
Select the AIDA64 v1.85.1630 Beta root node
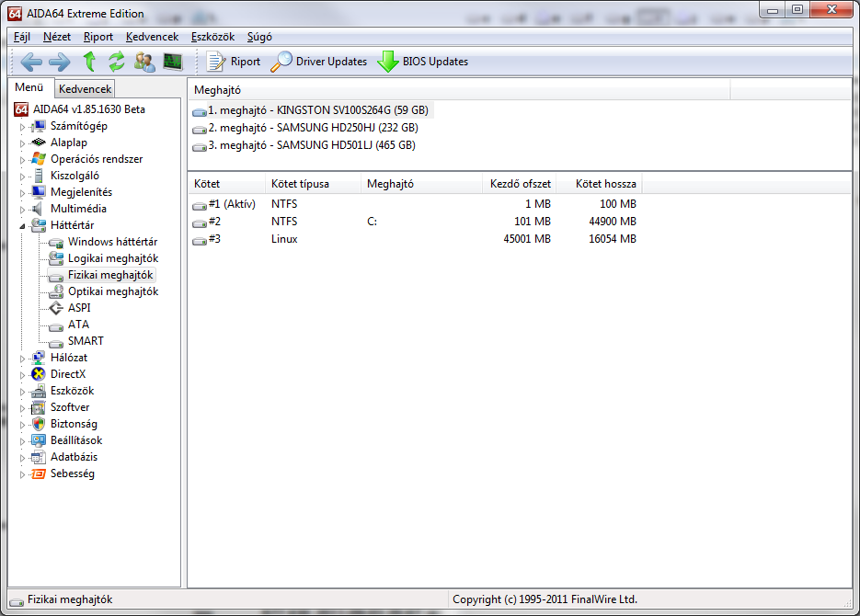point(89,109)
